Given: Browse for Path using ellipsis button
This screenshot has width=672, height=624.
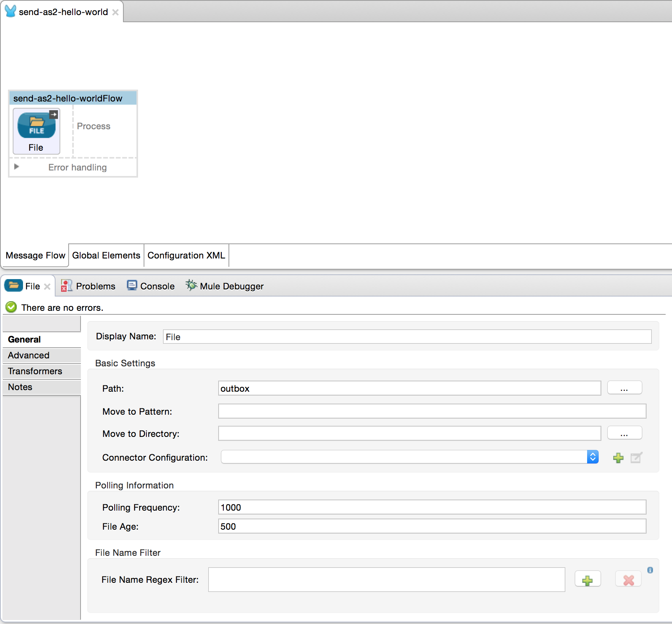Looking at the screenshot, I should pyautogui.click(x=624, y=388).
